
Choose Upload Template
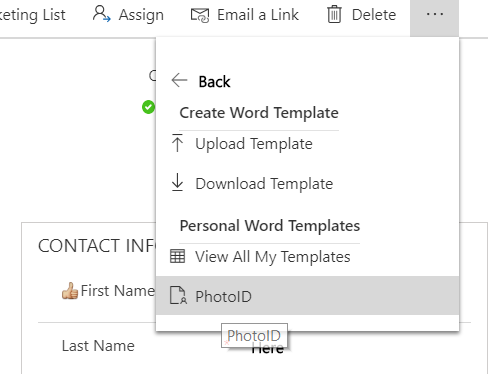pyautogui.click(x=254, y=144)
